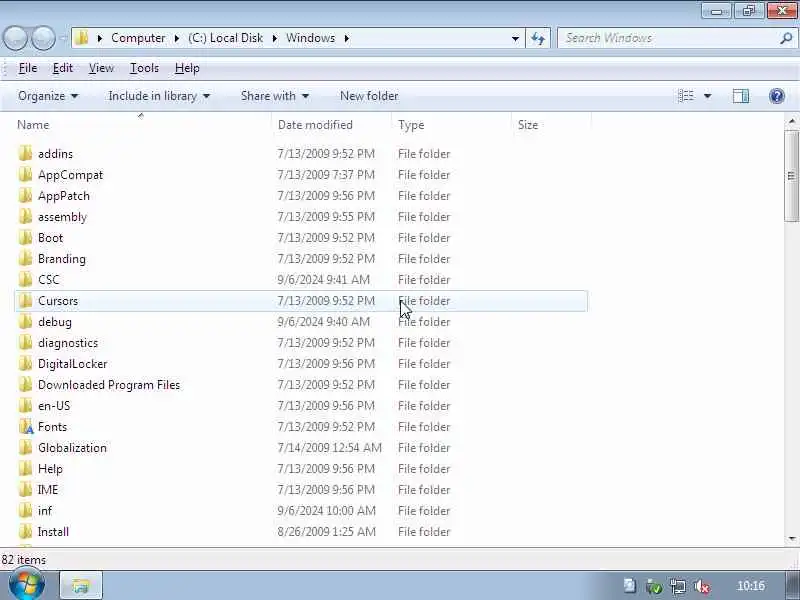This screenshot has height=600, width=800.
Task: Open the address bar history dropdown
Action: tap(515, 38)
